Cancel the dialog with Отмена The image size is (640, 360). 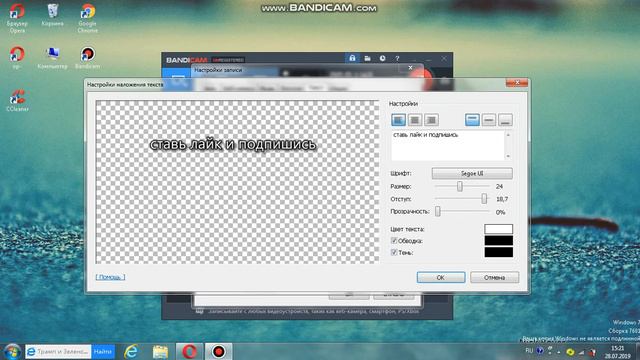click(x=494, y=278)
